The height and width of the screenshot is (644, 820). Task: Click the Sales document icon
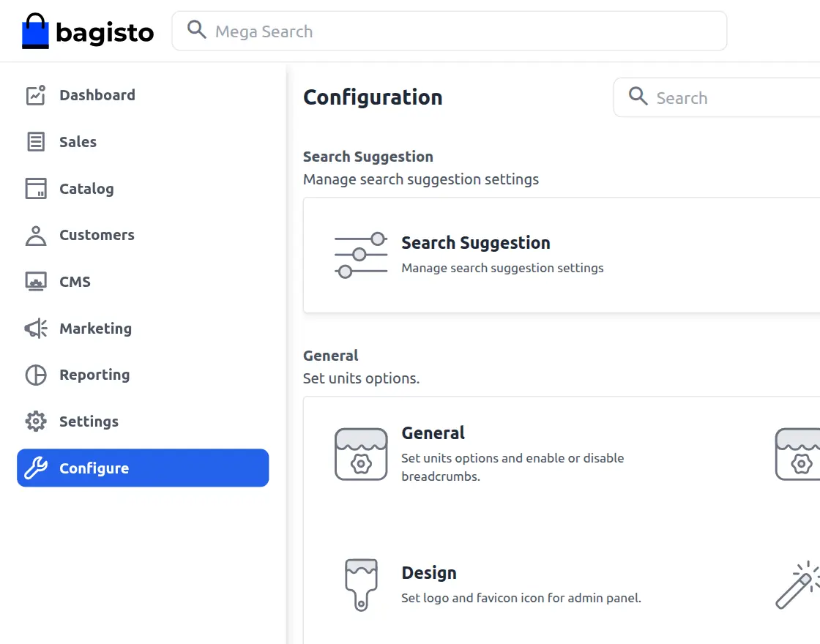pos(34,141)
